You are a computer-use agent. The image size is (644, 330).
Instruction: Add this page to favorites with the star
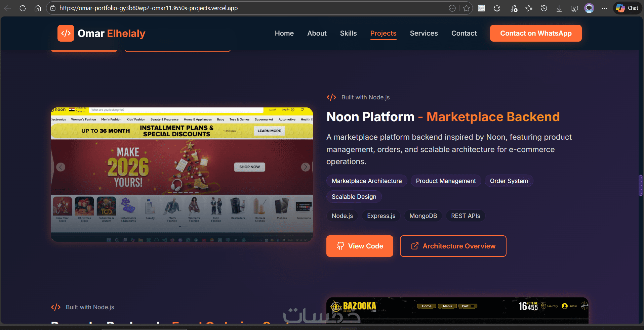pyautogui.click(x=466, y=8)
